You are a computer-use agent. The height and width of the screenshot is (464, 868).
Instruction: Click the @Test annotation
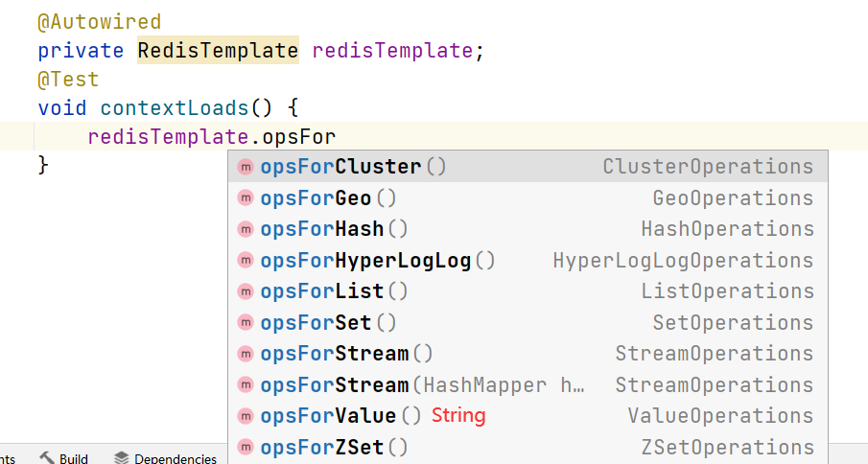(x=68, y=80)
